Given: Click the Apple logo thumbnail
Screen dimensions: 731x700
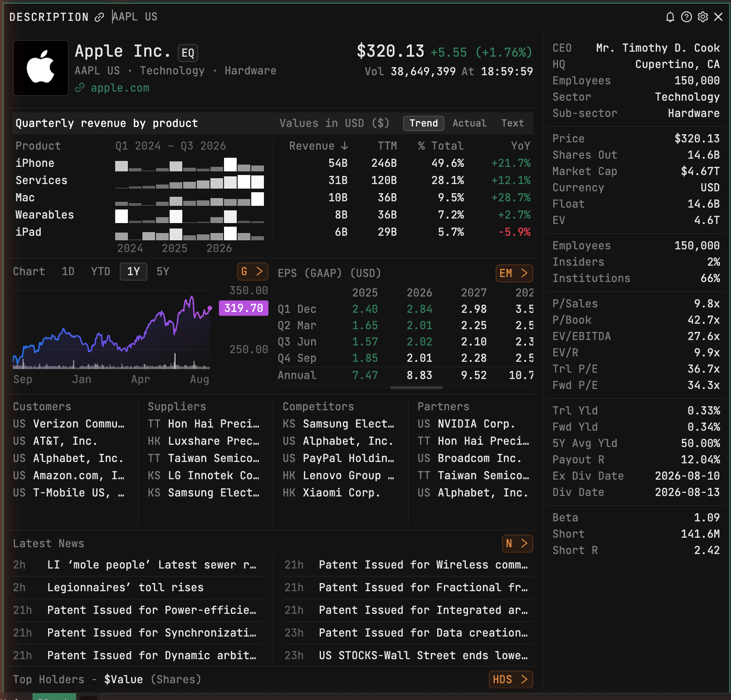Looking at the screenshot, I should pyautogui.click(x=41, y=68).
